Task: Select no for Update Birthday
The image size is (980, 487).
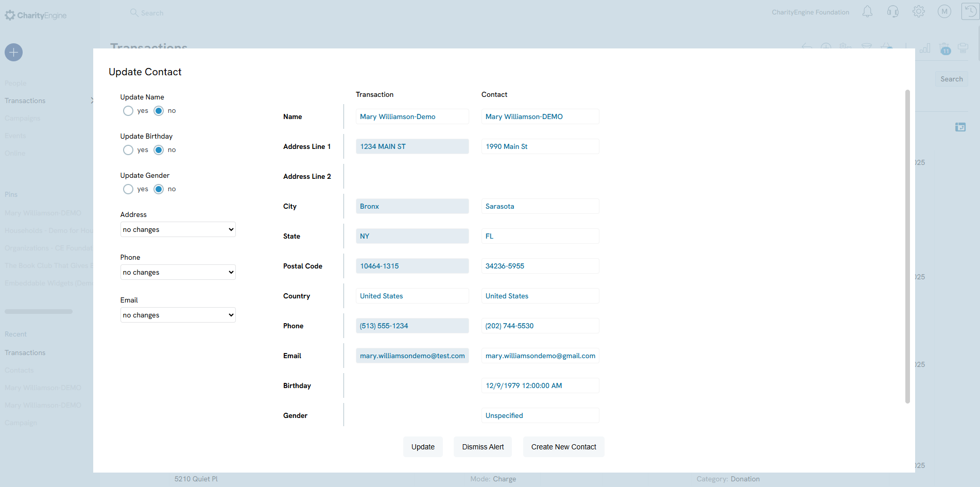Action: (159, 150)
